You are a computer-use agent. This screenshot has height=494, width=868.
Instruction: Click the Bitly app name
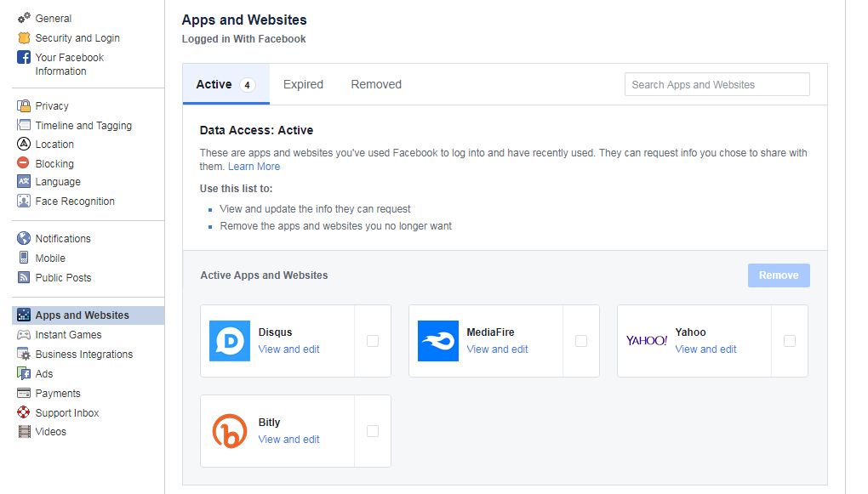(x=269, y=422)
